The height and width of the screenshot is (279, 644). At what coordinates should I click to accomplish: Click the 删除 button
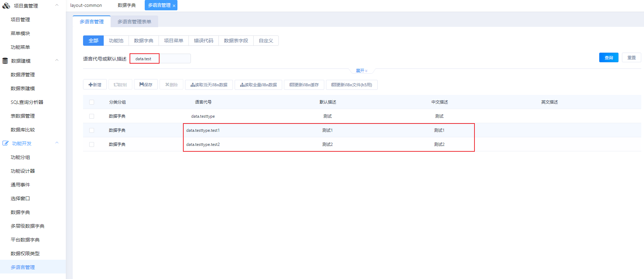pyautogui.click(x=171, y=85)
